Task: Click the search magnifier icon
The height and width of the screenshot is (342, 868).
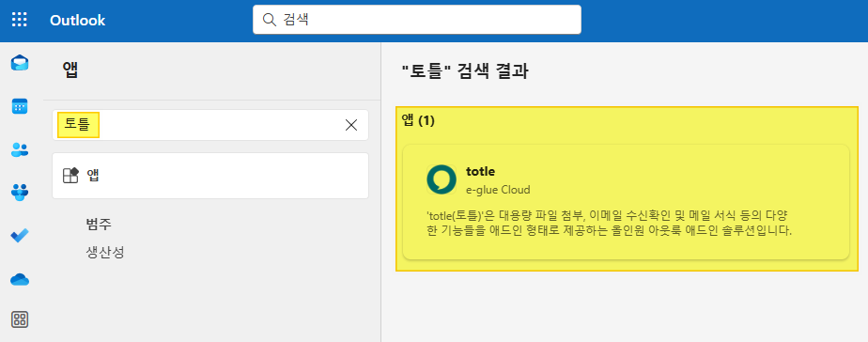Action: [x=269, y=20]
